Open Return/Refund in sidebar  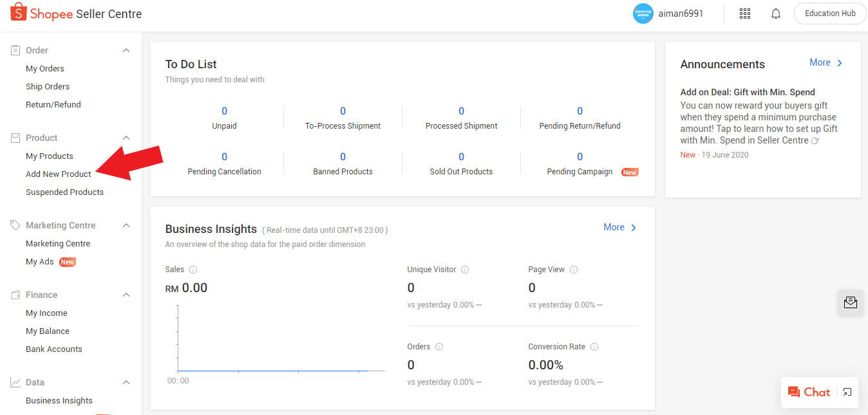point(53,104)
